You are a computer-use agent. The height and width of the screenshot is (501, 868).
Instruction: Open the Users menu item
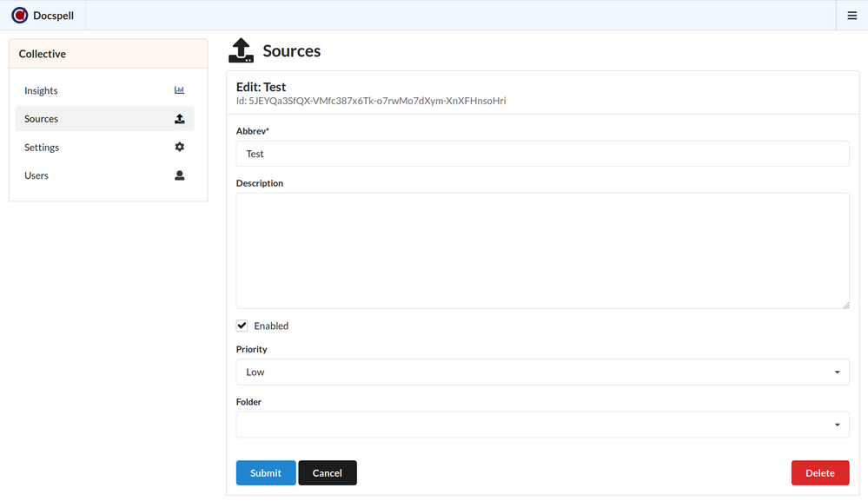point(37,176)
